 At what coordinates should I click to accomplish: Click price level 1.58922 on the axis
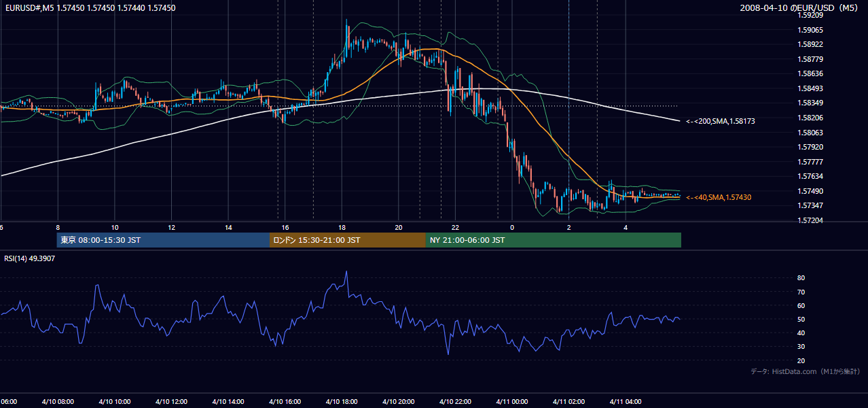point(810,44)
